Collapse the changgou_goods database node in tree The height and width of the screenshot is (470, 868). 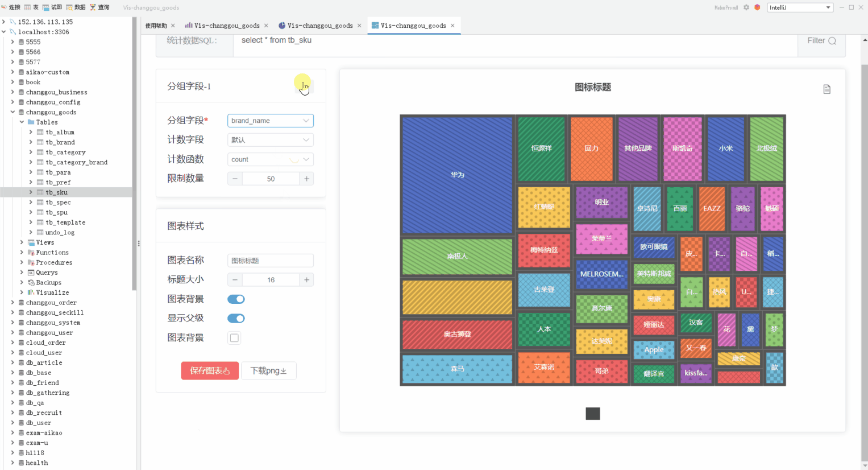point(13,112)
